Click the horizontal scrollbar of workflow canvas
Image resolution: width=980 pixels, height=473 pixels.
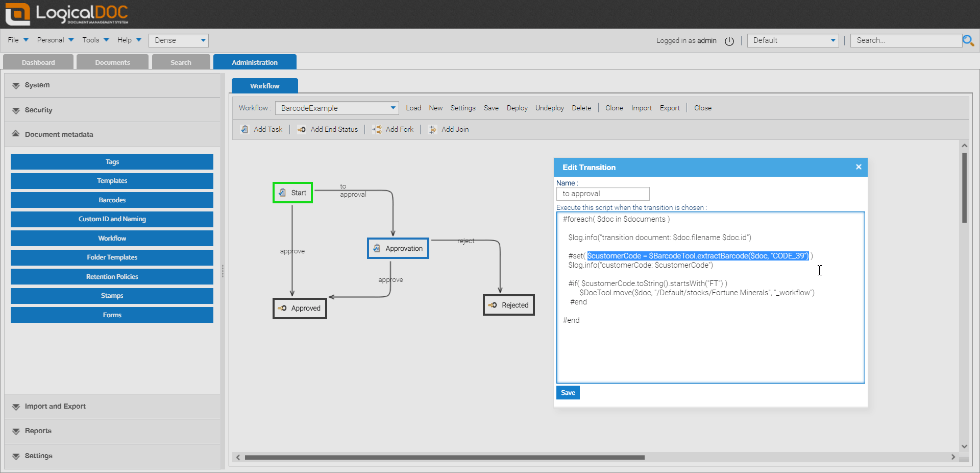(444, 457)
